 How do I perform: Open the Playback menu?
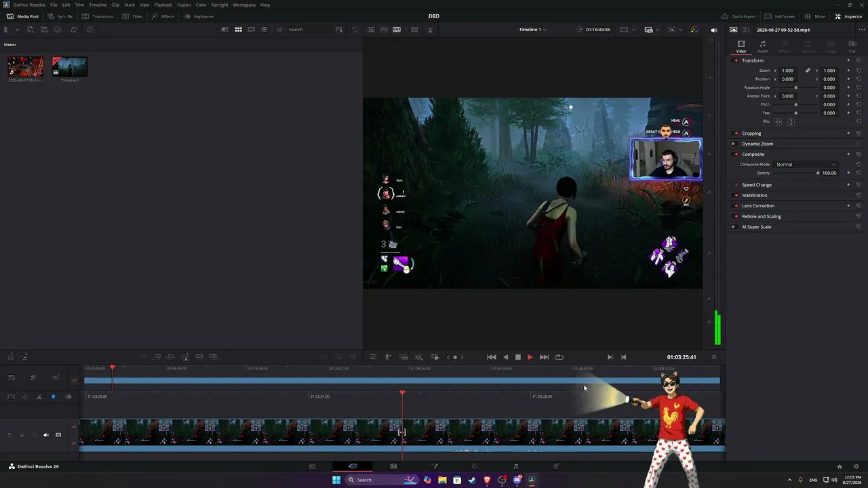[x=163, y=5]
